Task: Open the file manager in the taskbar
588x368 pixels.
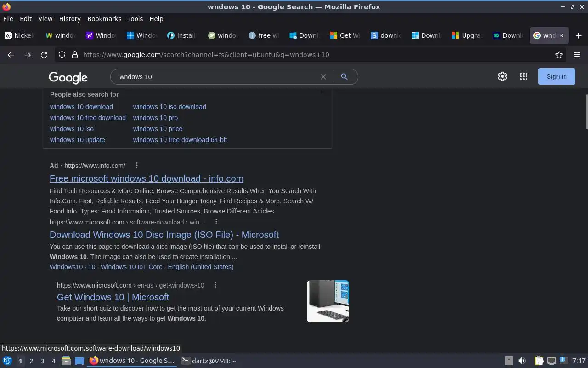Action: (66, 361)
